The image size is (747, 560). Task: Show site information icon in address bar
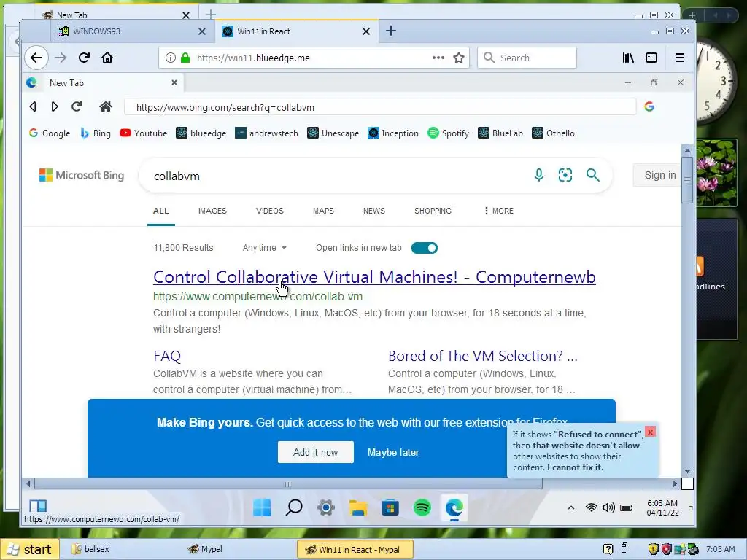point(170,58)
